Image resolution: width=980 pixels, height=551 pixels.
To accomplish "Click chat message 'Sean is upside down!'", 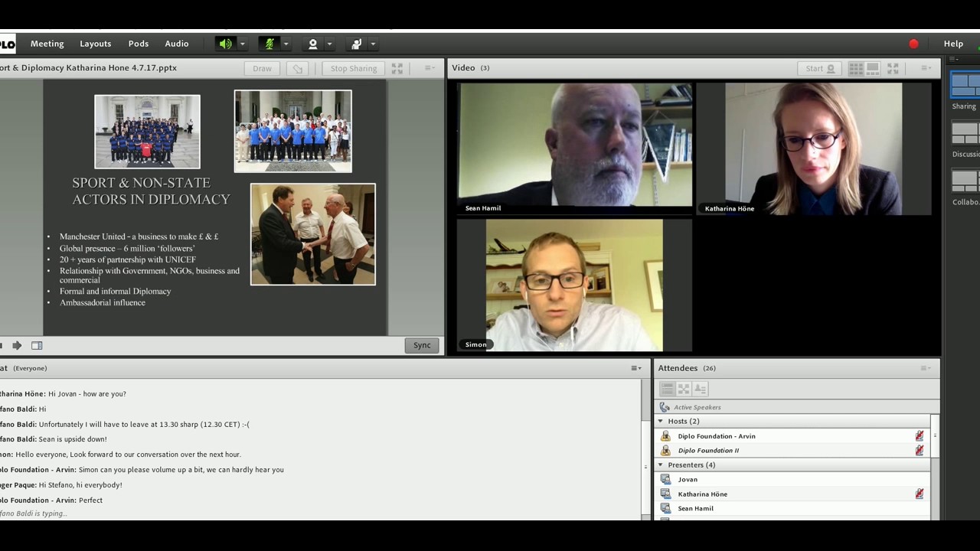I will [73, 439].
